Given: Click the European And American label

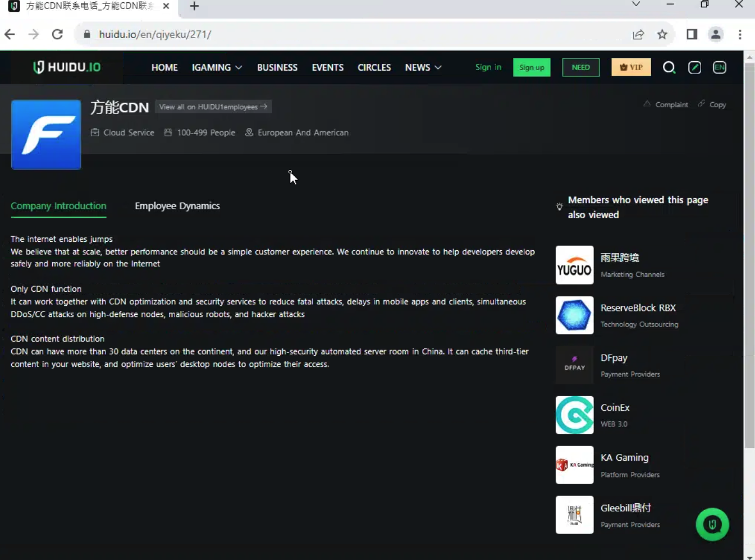Looking at the screenshot, I should coord(303,132).
